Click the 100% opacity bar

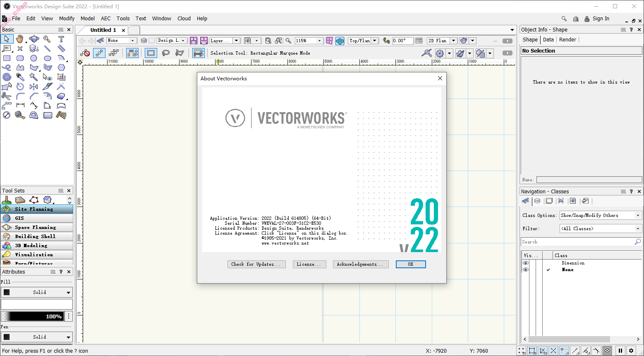[x=33, y=316]
